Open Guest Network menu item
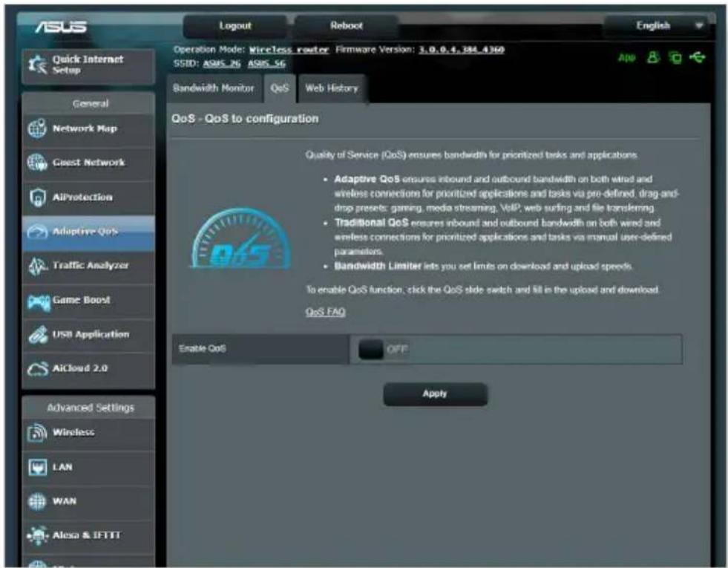Viewport: 728px width, 568px height. 88,163
